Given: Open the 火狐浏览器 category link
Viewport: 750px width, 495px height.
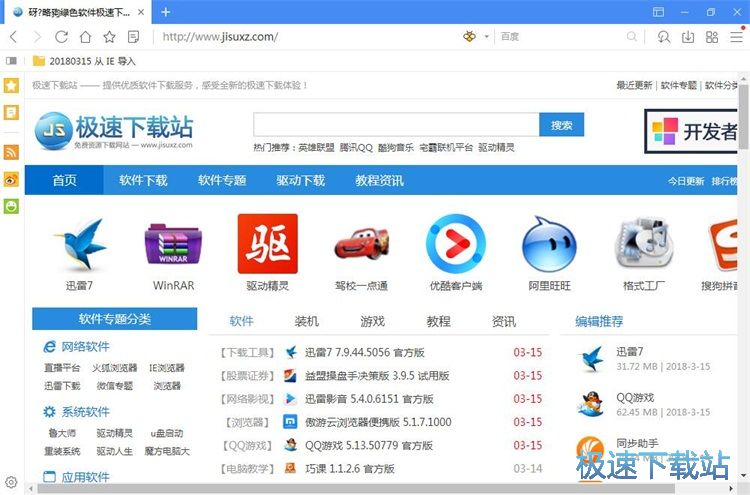Looking at the screenshot, I should click(114, 368).
